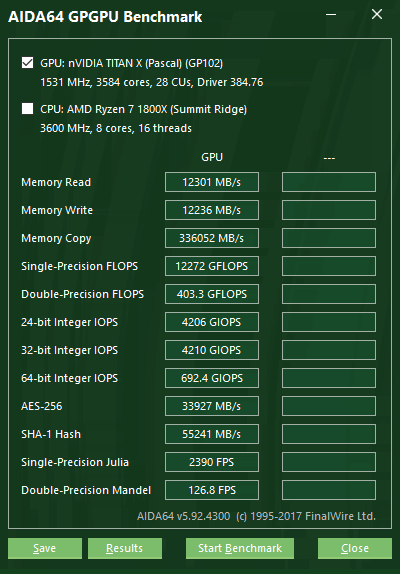This screenshot has width=400, height=574.
Task: Click the AES-256 33927 MB/s result
Action: point(212,406)
